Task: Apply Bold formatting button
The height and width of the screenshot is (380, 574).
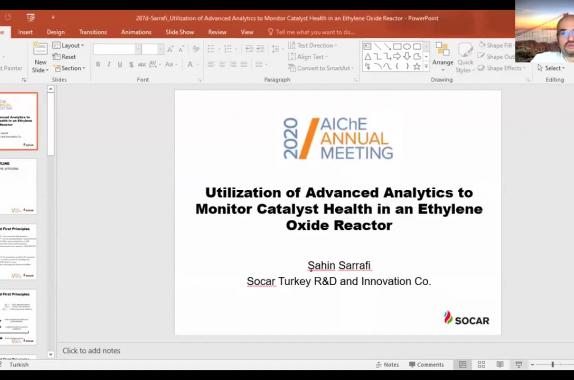Action: coord(98,64)
